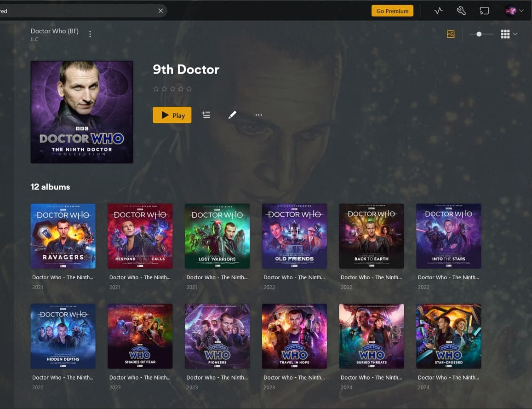Click the Add to queue icon
The height and width of the screenshot is (409, 532).
click(x=206, y=115)
